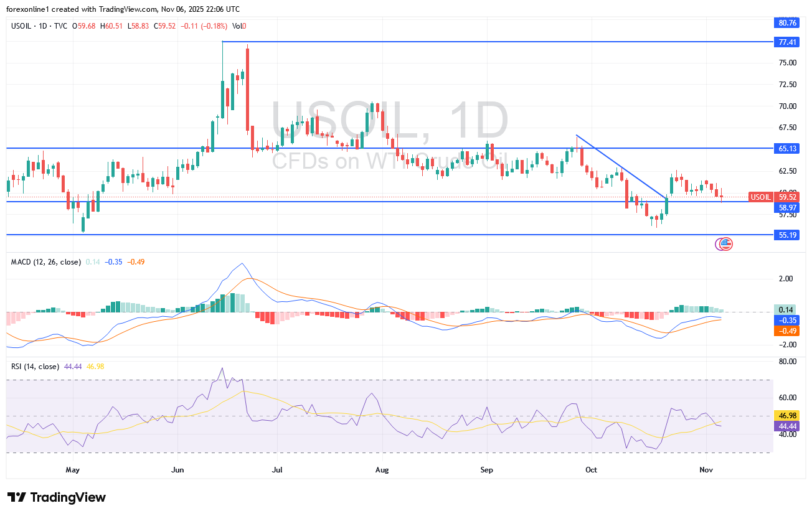Screen dimensions: 812x516
Task: Select the descending blue trendline
Action: 621,166
